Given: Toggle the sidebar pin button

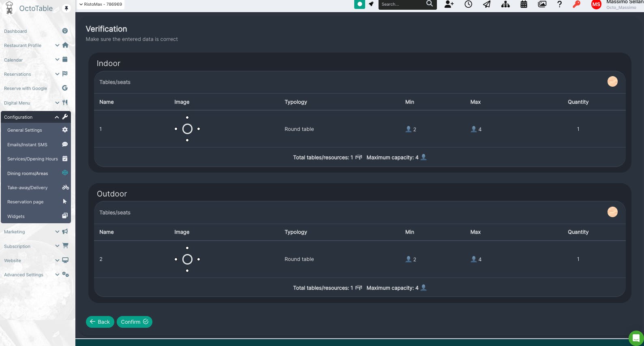Looking at the screenshot, I should tap(66, 8).
